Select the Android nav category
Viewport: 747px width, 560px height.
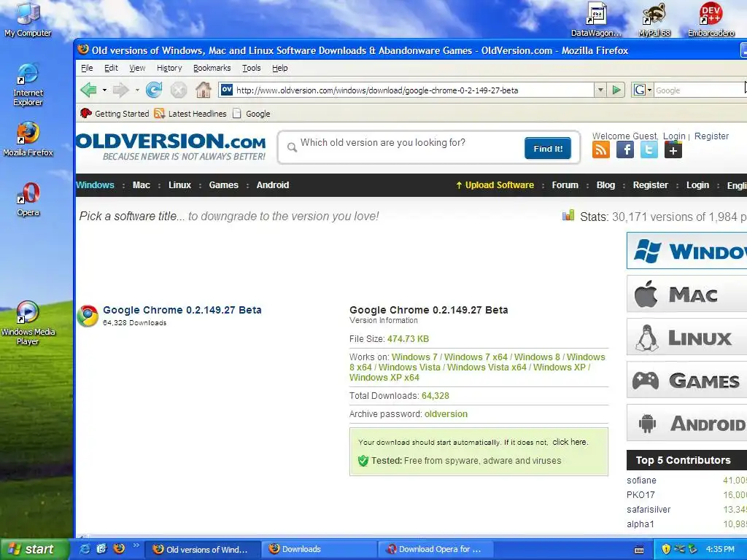click(x=273, y=185)
